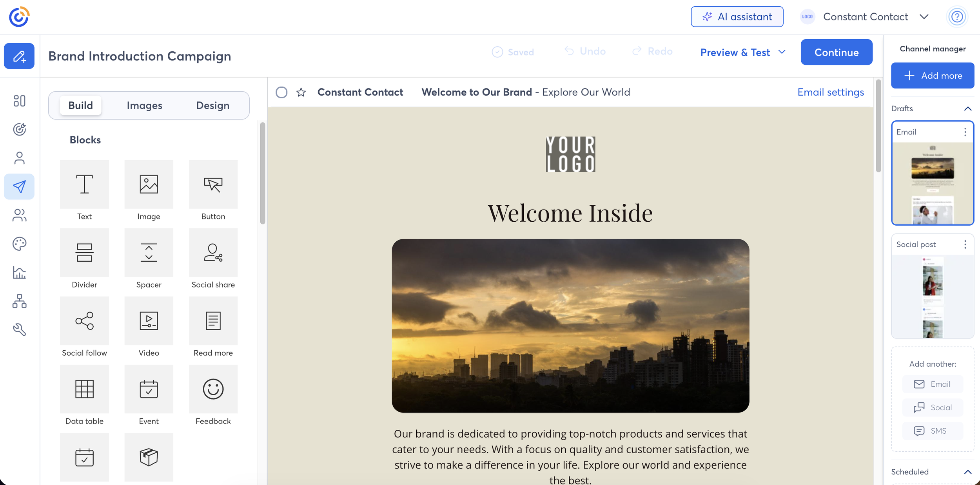Image resolution: width=980 pixels, height=485 pixels.
Task: Open the help question mark icon
Action: [x=957, y=17]
